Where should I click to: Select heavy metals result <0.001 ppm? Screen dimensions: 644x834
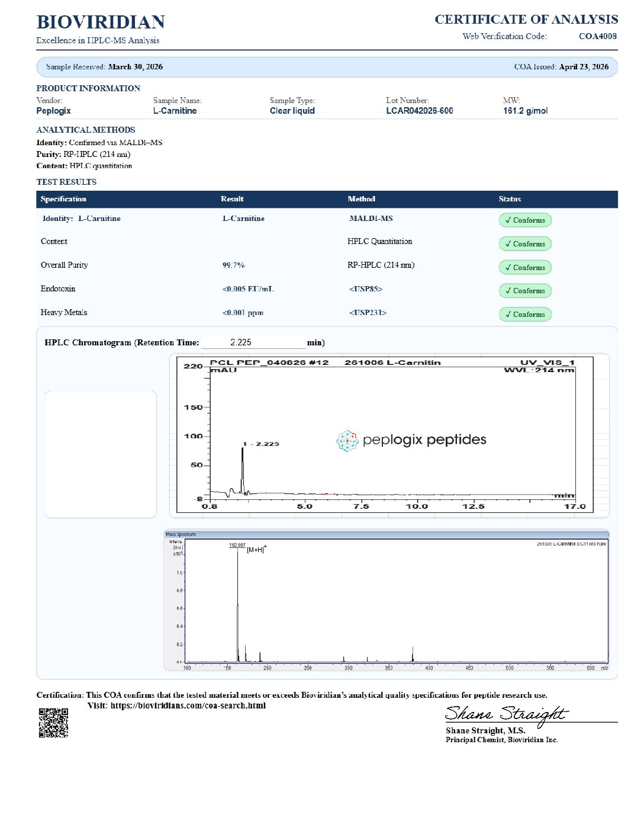(243, 313)
